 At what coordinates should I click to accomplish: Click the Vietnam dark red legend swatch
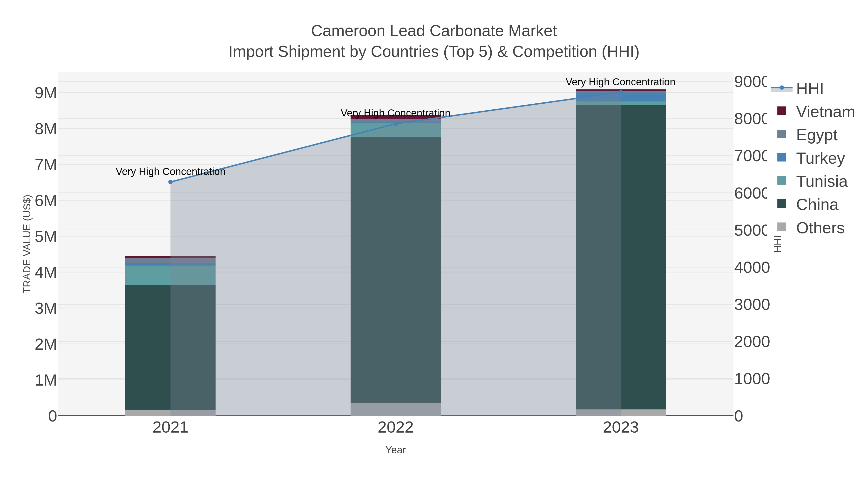(x=782, y=111)
